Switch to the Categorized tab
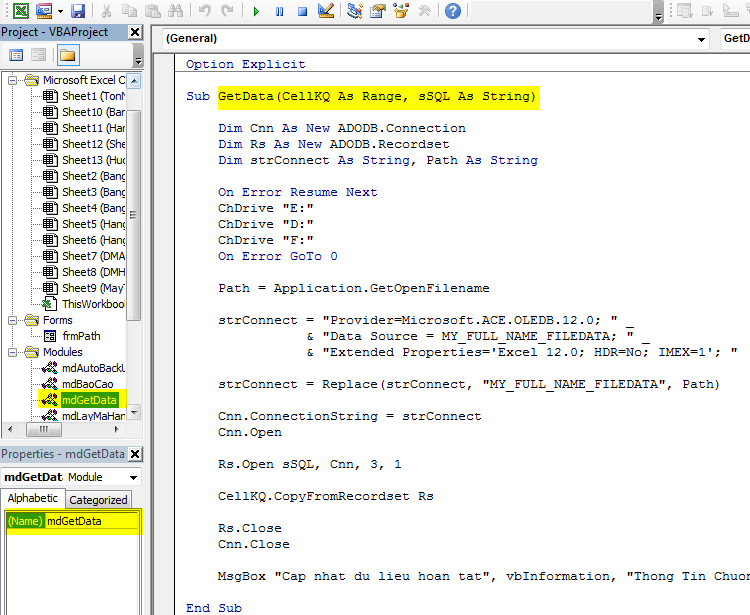750x615 pixels. [x=98, y=499]
